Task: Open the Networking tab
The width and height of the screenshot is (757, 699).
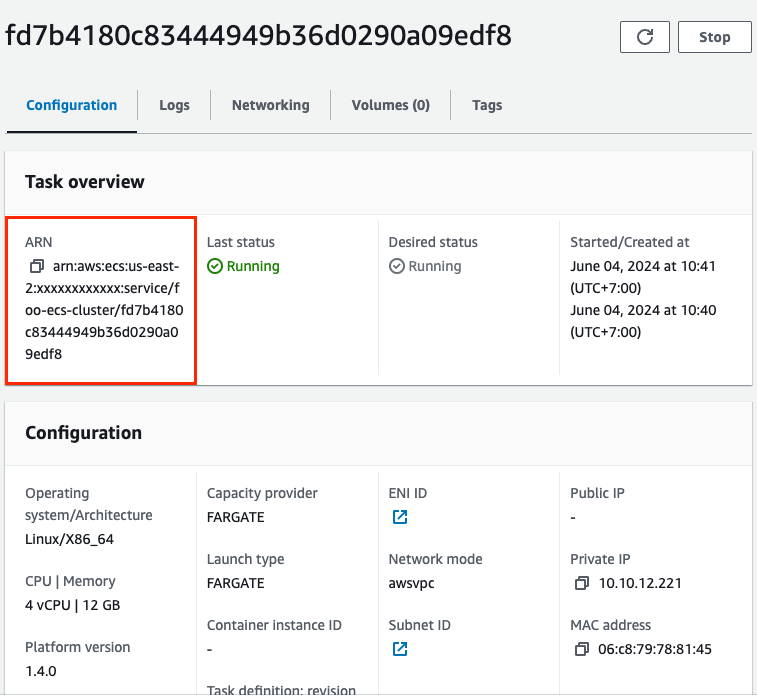Action: (270, 105)
